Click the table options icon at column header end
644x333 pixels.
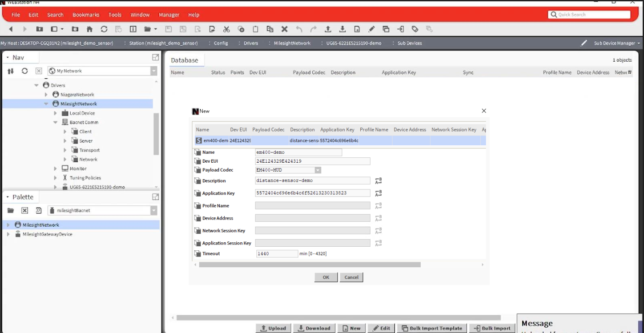click(630, 72)
